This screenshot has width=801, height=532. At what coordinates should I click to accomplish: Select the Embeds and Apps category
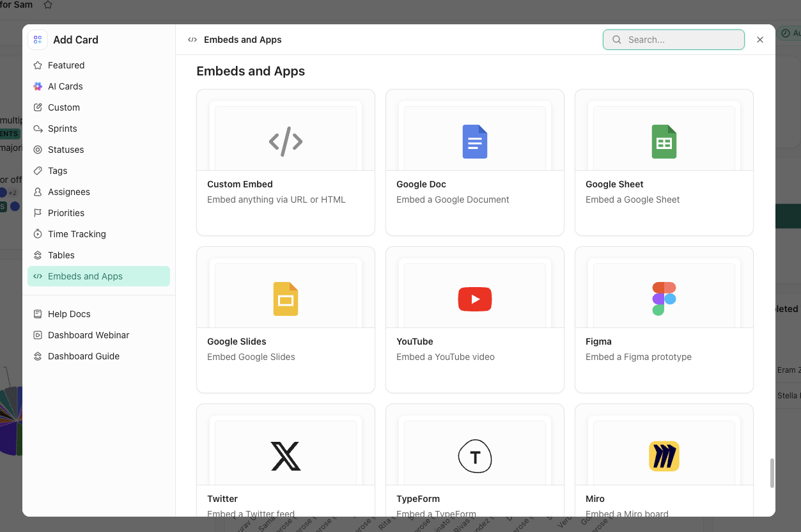[x=98, y=276]
